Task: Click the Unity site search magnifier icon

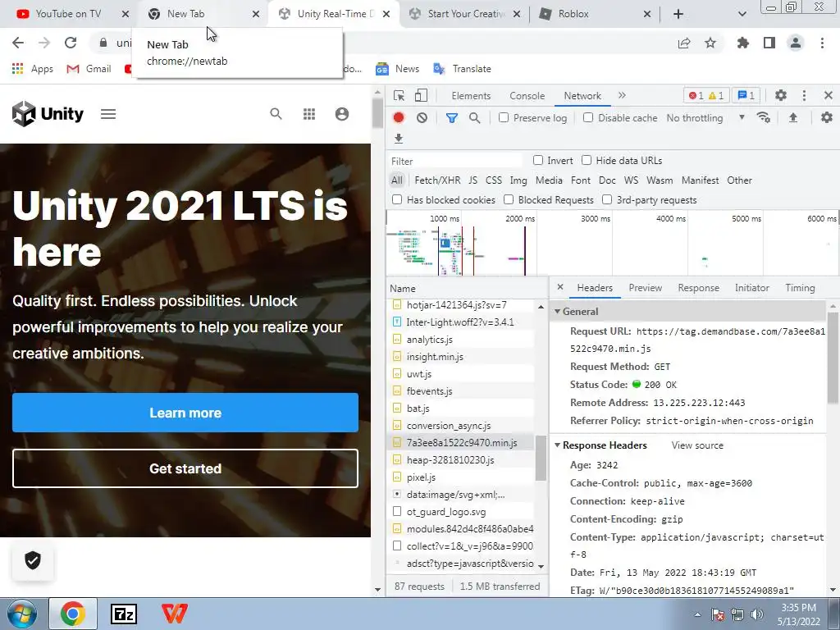Action: [x=276, y=113]
